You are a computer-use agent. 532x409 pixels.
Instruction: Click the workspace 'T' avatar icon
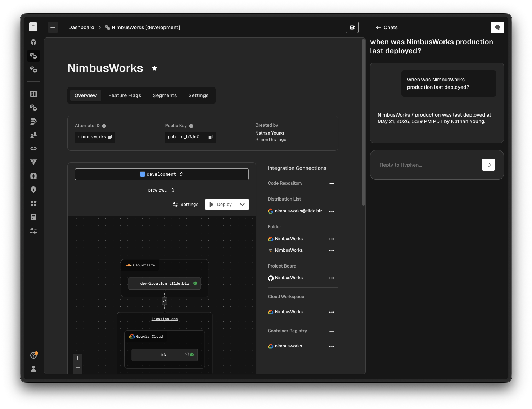click(33, 27)
